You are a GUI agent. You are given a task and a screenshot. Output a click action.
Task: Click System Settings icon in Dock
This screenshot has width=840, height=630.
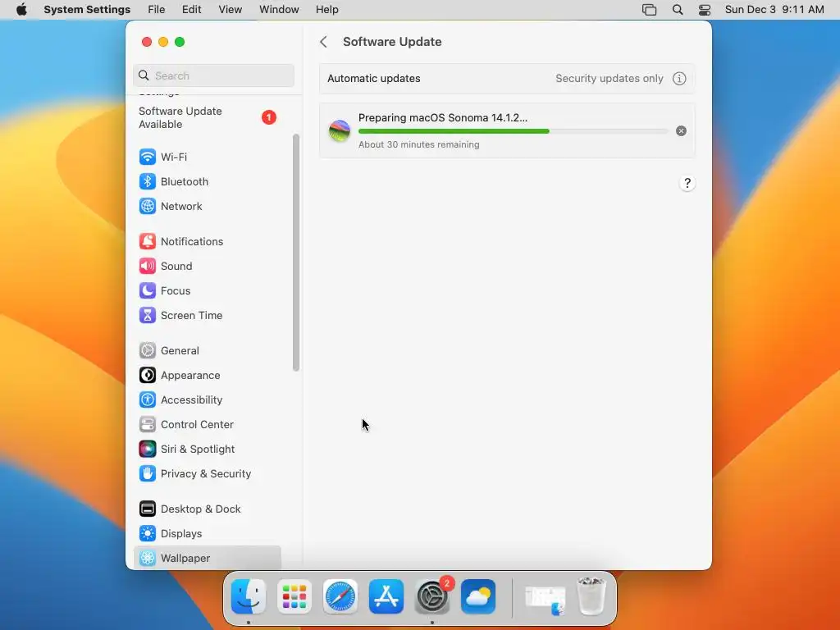432,597
